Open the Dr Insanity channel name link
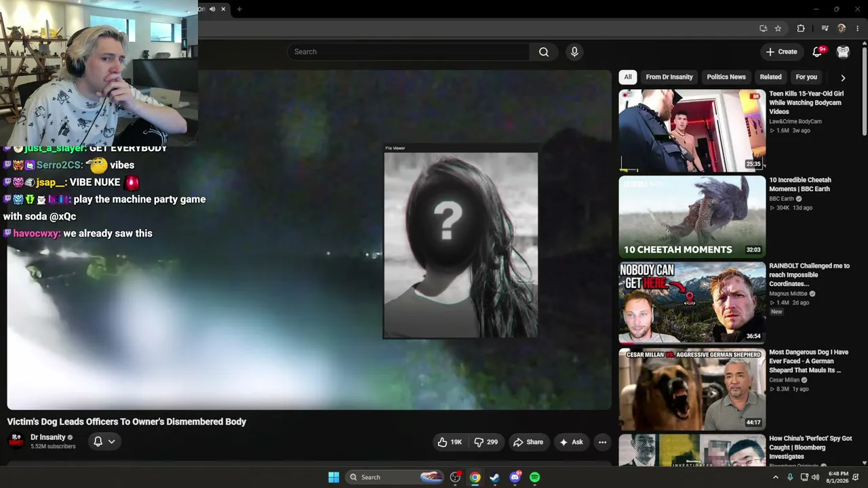This screenshot has height=488, width=868. tap(48, 437)
